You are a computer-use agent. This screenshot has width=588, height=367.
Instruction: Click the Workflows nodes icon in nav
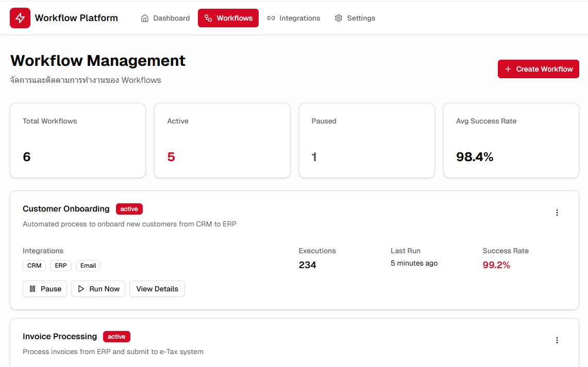pyautogui.click(x=208, y=18)
